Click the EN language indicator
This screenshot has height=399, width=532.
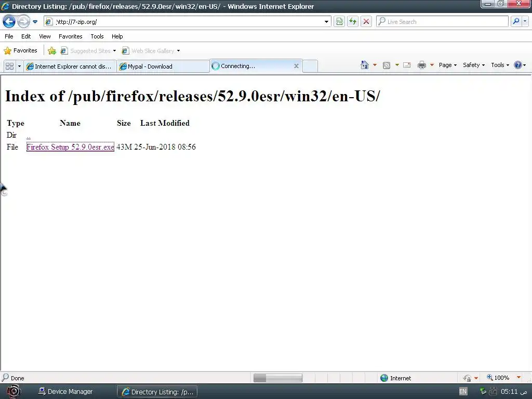[x=463, y=391]
